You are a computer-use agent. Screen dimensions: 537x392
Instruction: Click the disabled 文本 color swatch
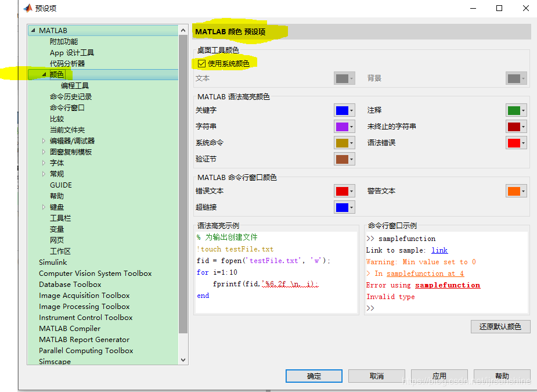(x=344, y=78)
